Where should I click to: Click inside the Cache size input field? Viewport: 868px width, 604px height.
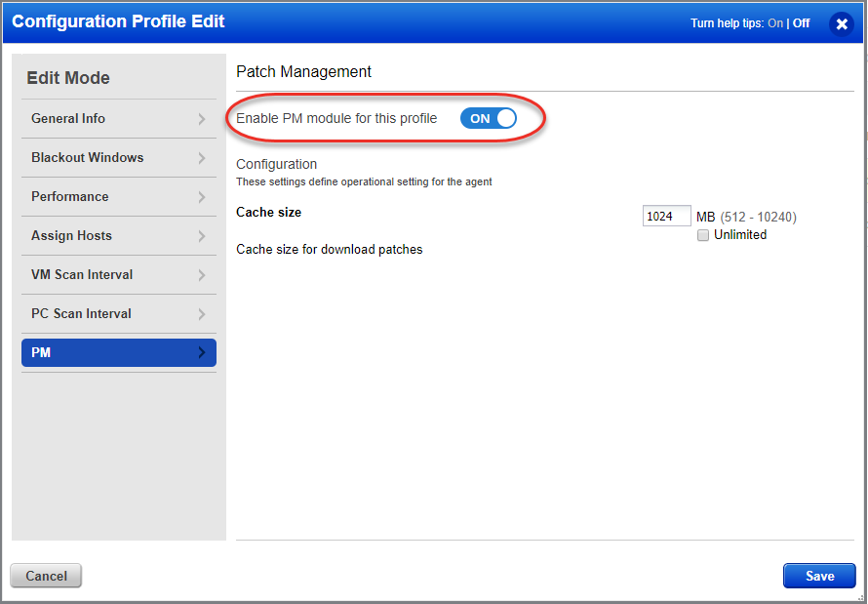click(666, 215)
